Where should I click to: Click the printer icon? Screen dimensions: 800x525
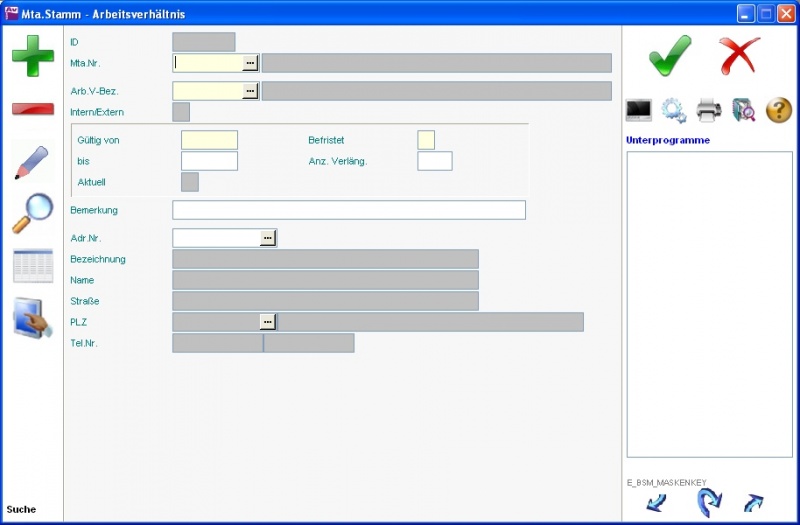[x=709, y=110]
